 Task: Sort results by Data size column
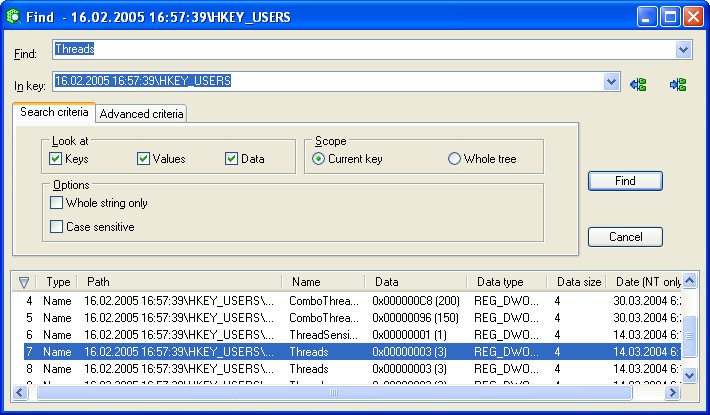click(576, 282)
